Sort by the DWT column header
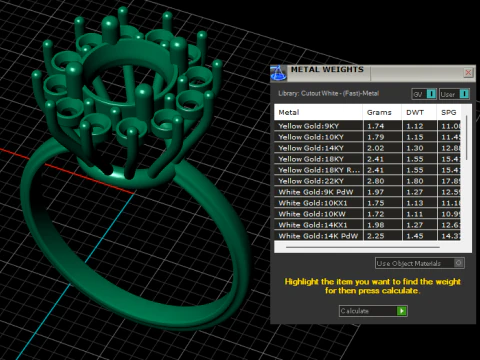The height and width of the screenshot is (360, 480). pyautogui.click(x=419, y=112)
